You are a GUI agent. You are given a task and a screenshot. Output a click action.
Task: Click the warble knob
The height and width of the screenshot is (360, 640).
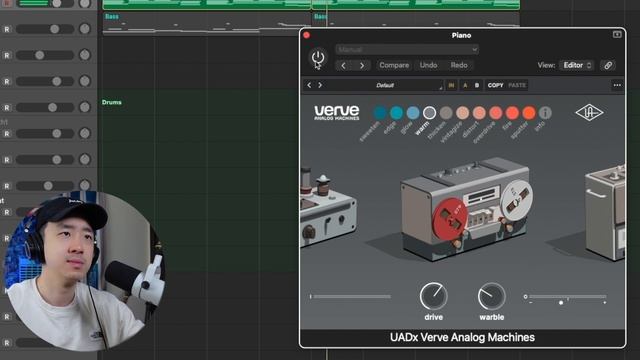pos(492,296)
